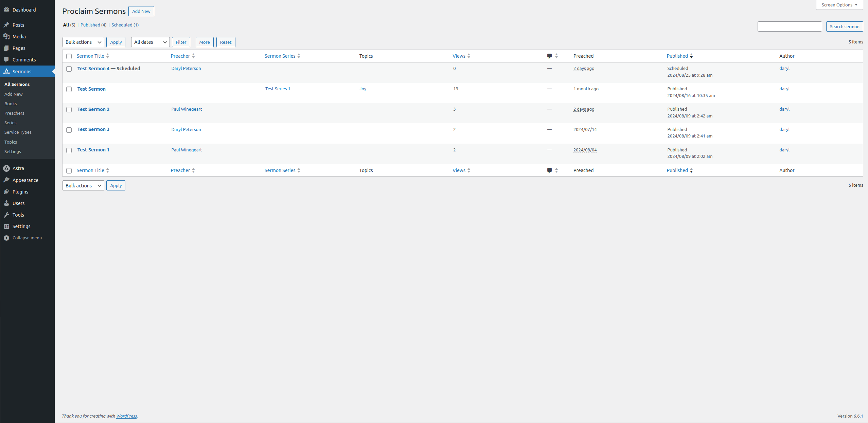Open the Bulk actions dropdown

click(83, 42)
